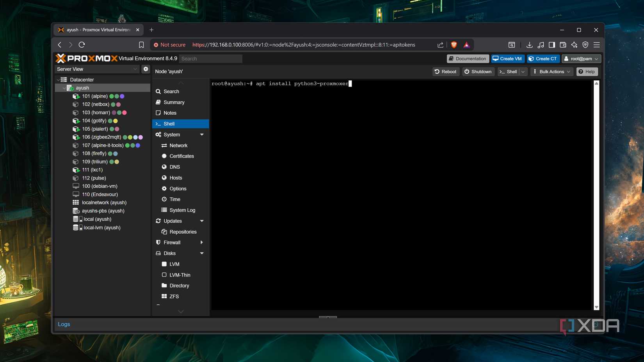Open the LVM-Thin storage view
The image size is (644, 362).
pos(180,275)
